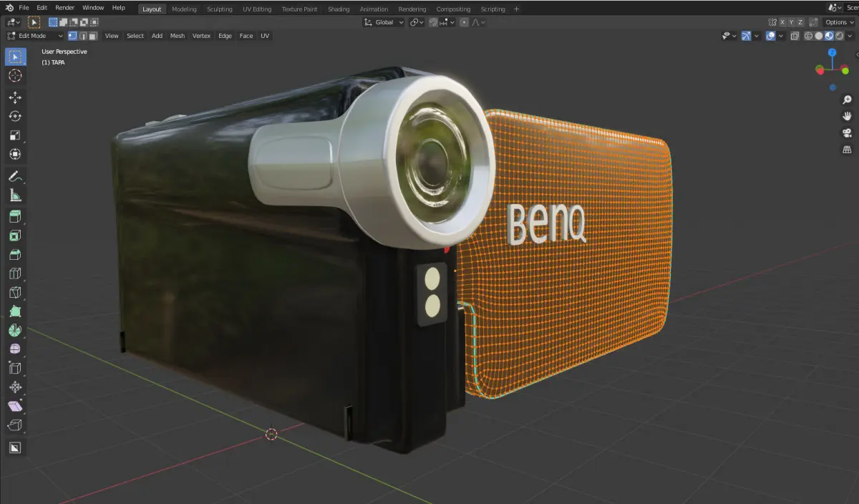The height and width of the screenshot is (504, 859).
Task: Choose the Move tool
Action: [x=15, y=97]
